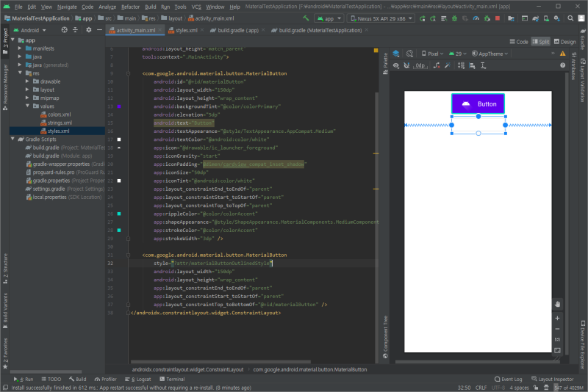Zoom in with the plus icon

[557, 318]
